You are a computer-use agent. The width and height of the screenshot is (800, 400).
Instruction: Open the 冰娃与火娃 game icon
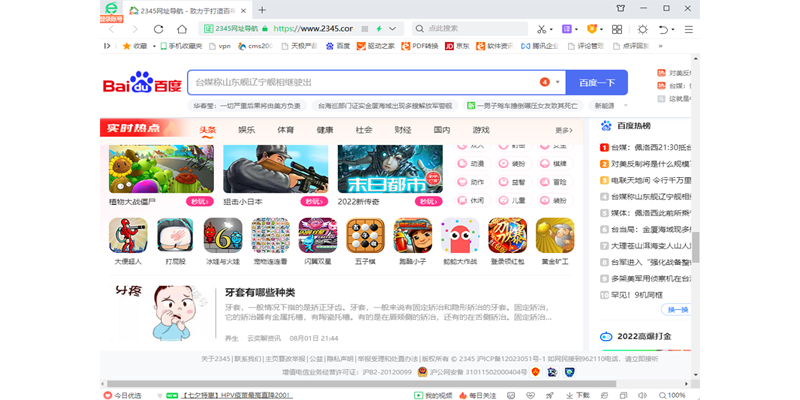[223, 235]
